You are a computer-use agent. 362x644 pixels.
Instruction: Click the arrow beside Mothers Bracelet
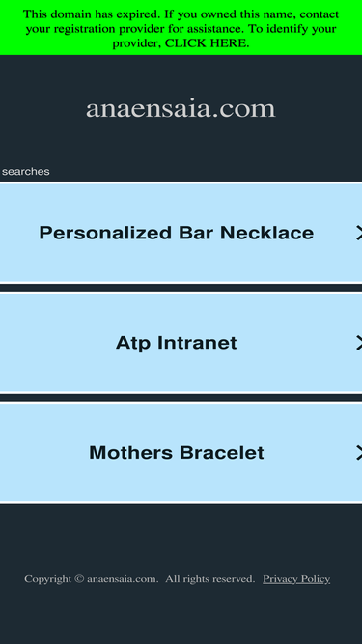coord(359,453)
